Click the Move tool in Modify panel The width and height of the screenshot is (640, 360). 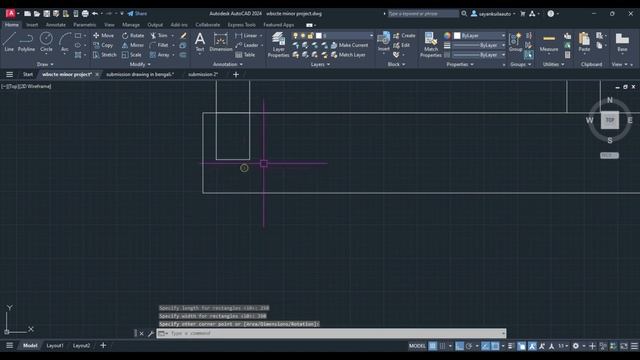[104, 36]
